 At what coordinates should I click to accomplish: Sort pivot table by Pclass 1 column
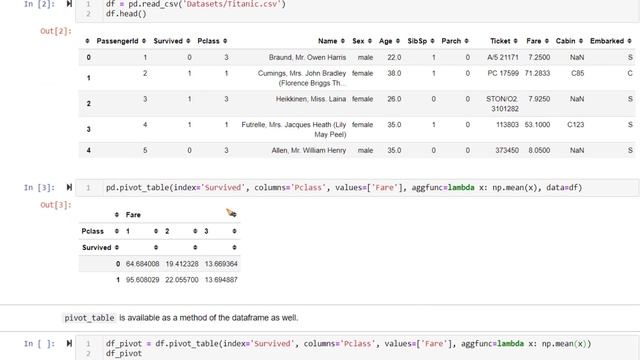click(x=156, y=231)
